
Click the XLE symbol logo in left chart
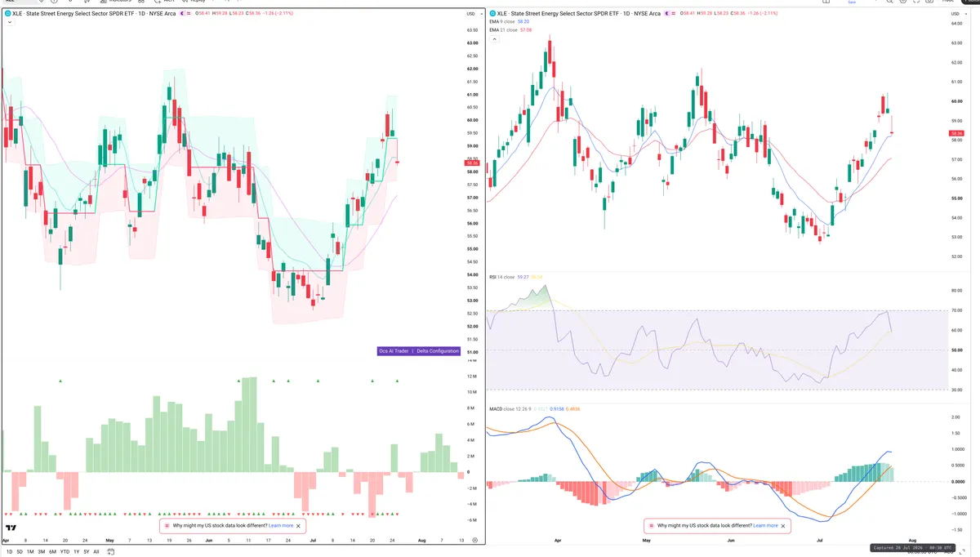[x=7, y=13]
